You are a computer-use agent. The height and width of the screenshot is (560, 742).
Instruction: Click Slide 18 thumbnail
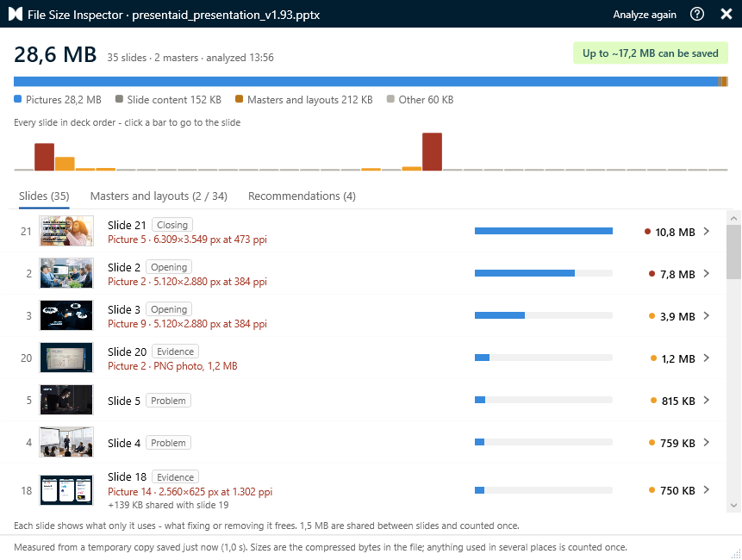tap(66, 490)
